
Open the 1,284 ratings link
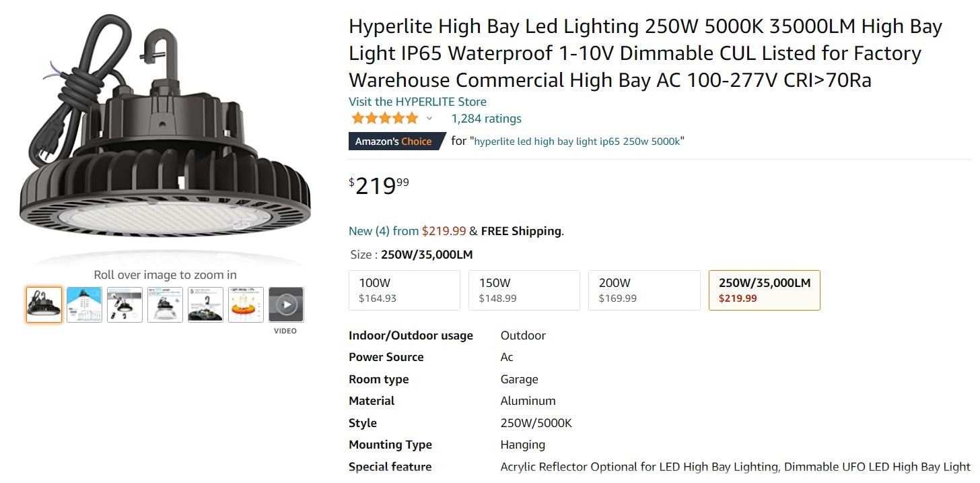486,119
